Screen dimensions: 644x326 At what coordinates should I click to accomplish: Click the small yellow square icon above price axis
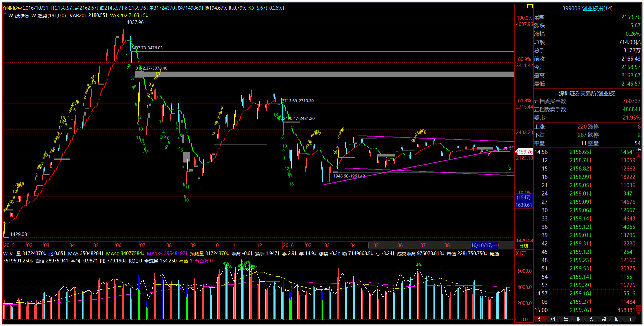tap(530, 6)
